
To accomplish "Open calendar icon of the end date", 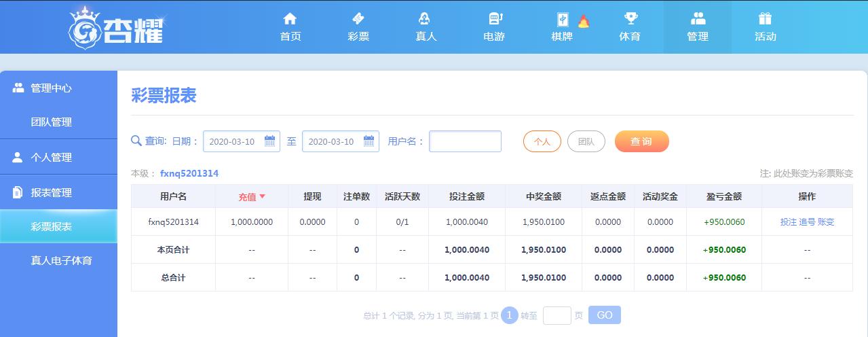I will point(369,141).
